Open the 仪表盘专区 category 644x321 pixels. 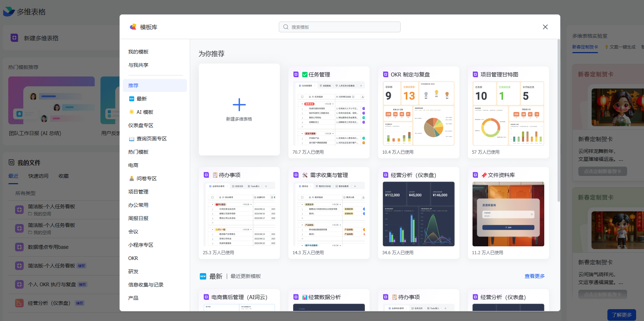pyautogui.click(x=141, y=125)
